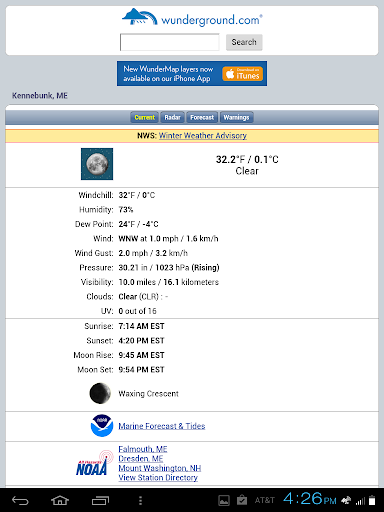Switch to the Radar tab
This screenshot has width=384, height=512.
(x=172, y=117)
